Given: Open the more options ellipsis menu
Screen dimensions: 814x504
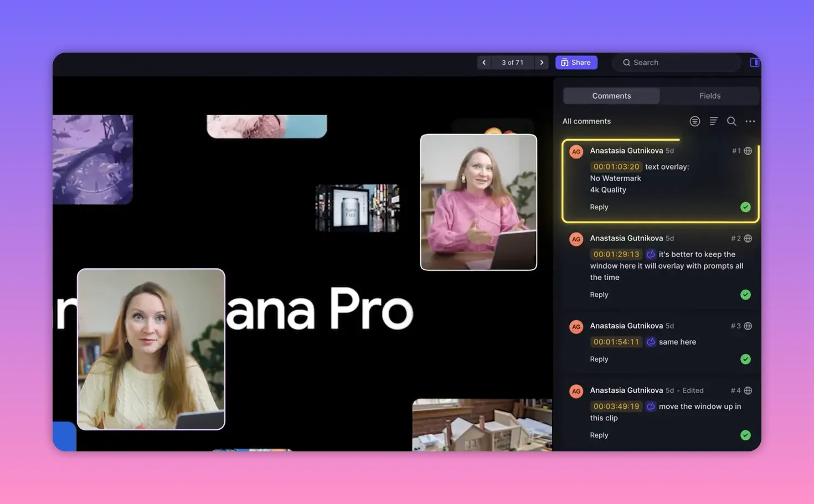Looking at the screenshot, I should tap(750, 121).
